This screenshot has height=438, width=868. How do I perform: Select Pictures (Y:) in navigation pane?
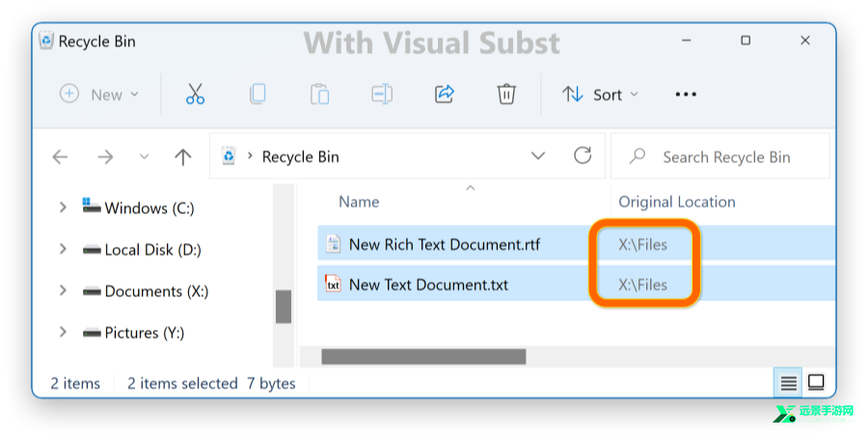tap(145, 333)
